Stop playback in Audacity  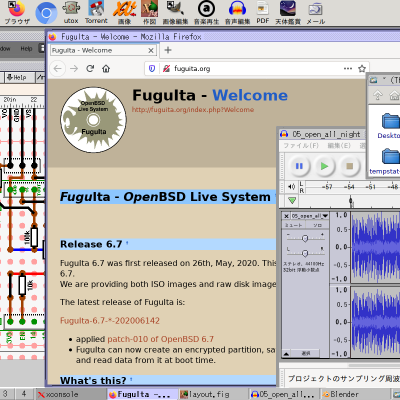[349, 166]
